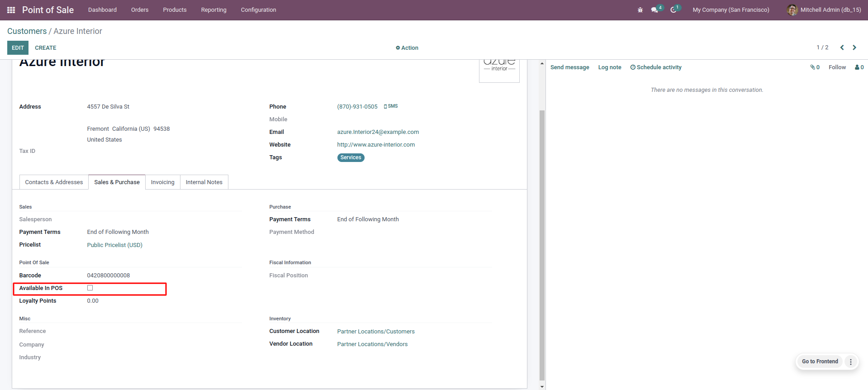This screenshot has height=390, width=868.
Task: Open the Orders menu
Action: tap(140, 10)
